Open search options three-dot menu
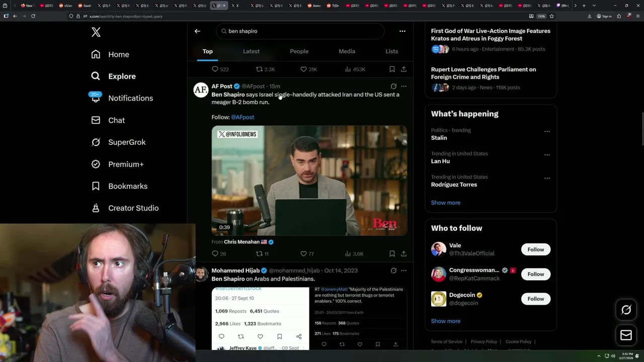 pos(402,31)
